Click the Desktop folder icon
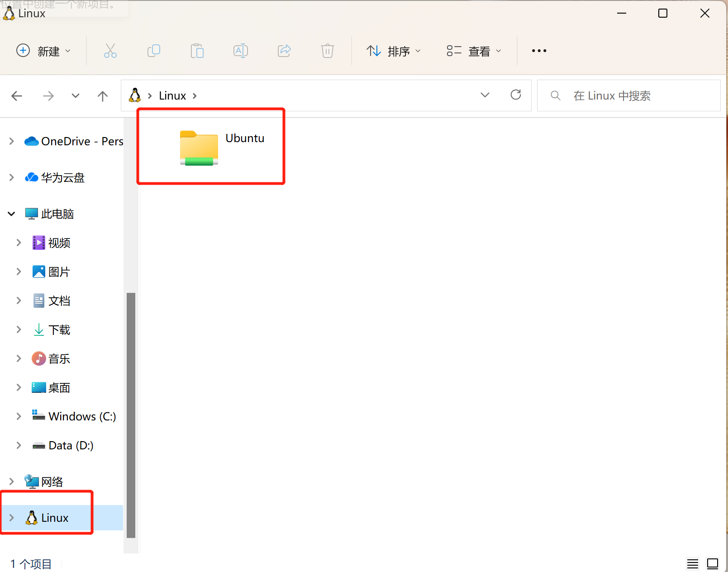Viewport: 728px width, 572px height. 39,387
